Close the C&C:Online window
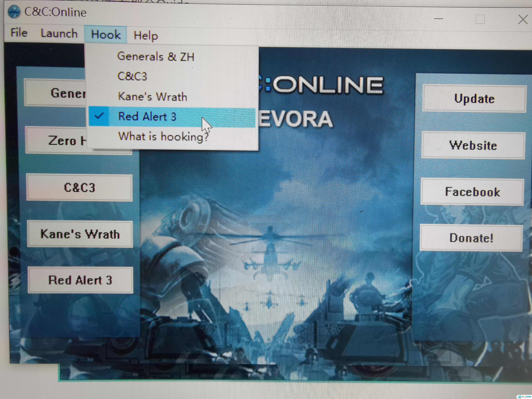 click(523, 19)
